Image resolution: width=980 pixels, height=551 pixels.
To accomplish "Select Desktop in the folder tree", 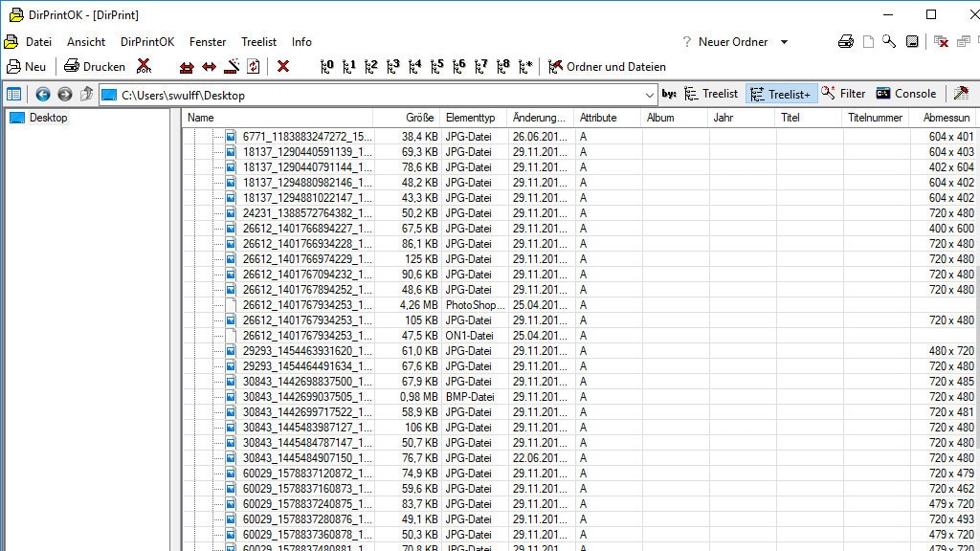I will click(x=48, y=118).
